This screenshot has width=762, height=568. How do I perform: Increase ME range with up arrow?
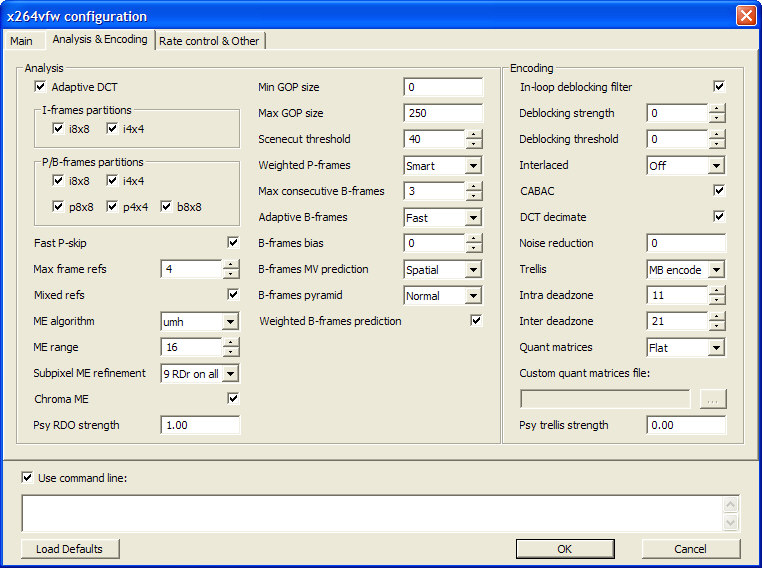(231, 343)
